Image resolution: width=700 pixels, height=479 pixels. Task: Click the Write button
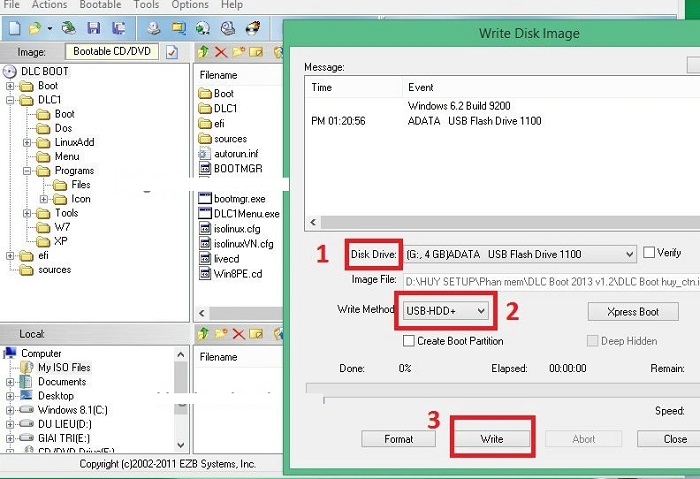pos(491,439)
